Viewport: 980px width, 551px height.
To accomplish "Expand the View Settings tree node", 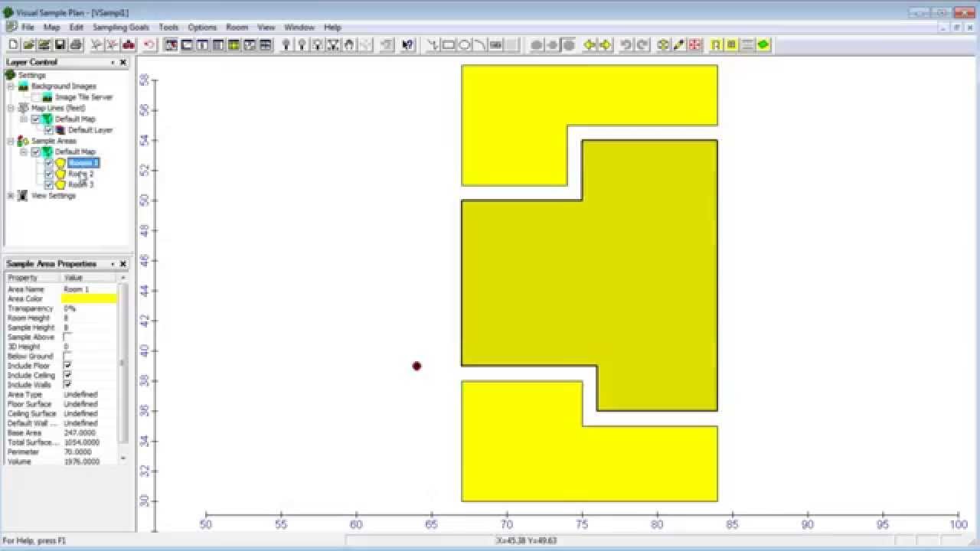I will click(11, 196).
